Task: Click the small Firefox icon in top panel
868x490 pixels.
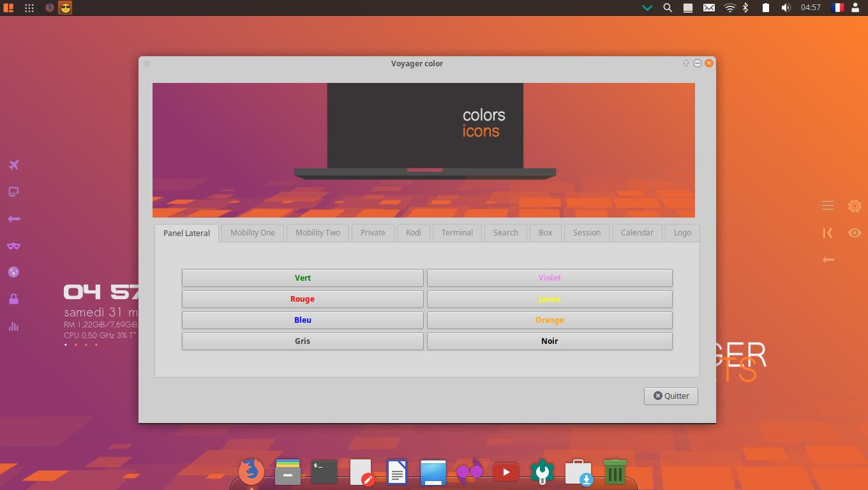Action: pos(50,8)
